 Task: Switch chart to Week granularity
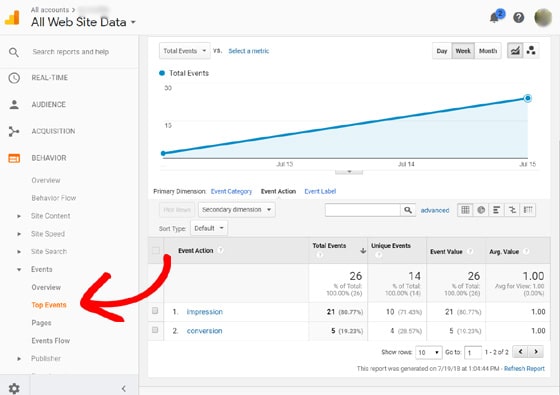pos(463,51)
